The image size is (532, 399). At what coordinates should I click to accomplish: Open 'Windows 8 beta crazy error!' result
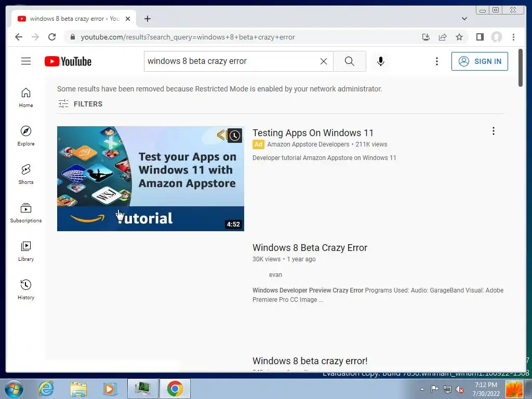[310, 361]
